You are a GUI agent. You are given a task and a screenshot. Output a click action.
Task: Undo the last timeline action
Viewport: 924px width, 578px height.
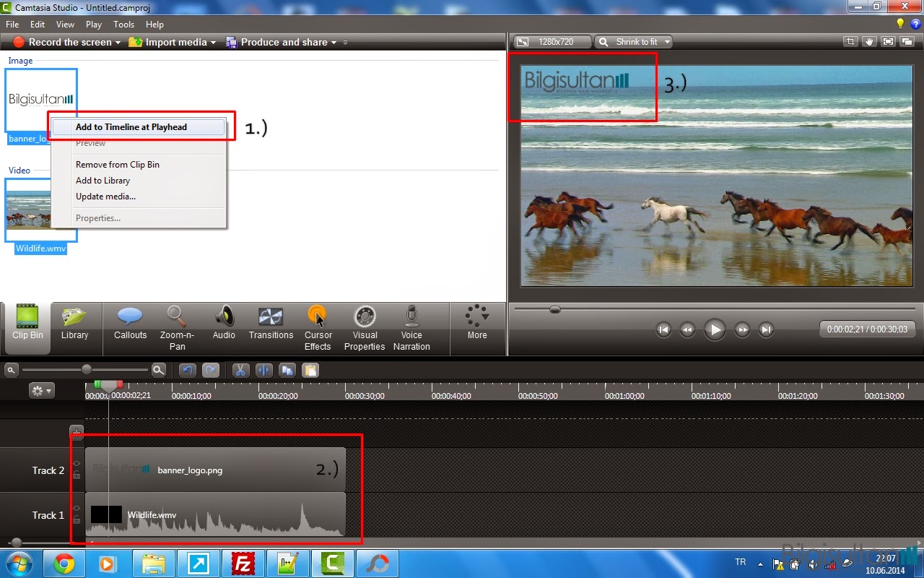point(188,370)
